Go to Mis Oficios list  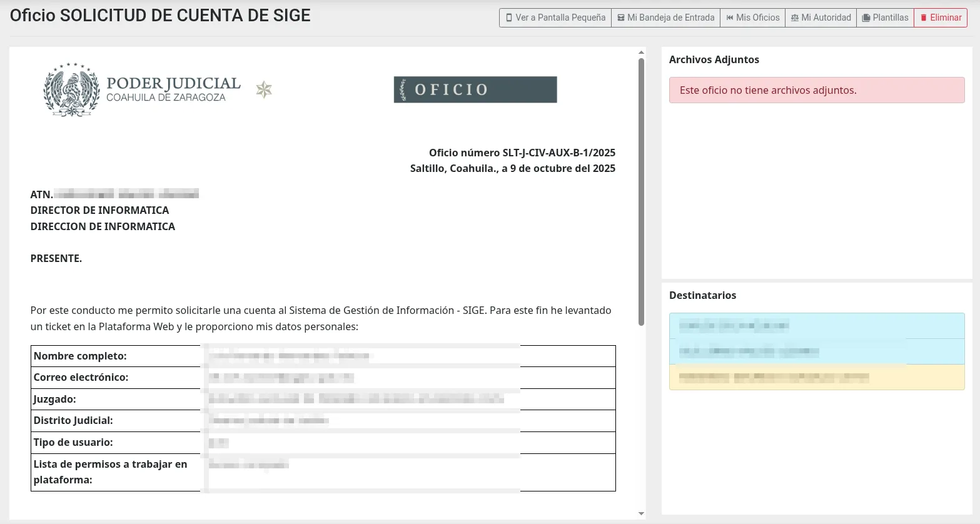(x=752, y=18)
